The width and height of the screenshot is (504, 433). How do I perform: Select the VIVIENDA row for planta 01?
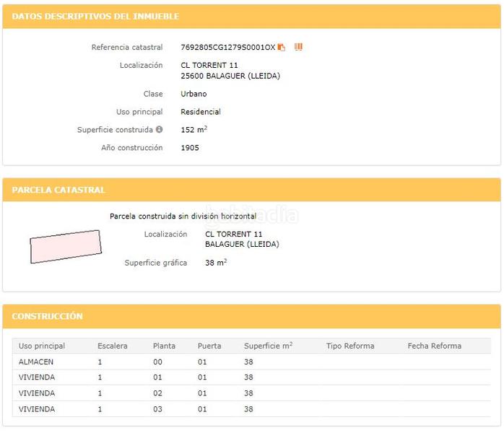(x=251, y=377)
